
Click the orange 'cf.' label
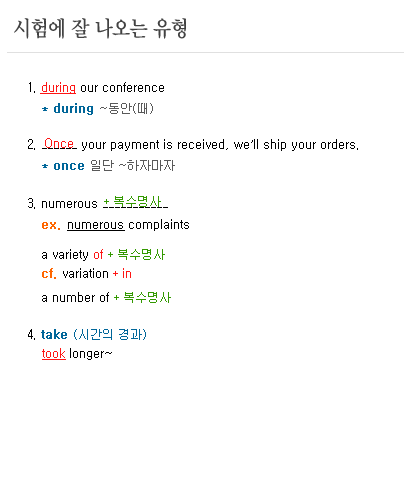[49, 274]
